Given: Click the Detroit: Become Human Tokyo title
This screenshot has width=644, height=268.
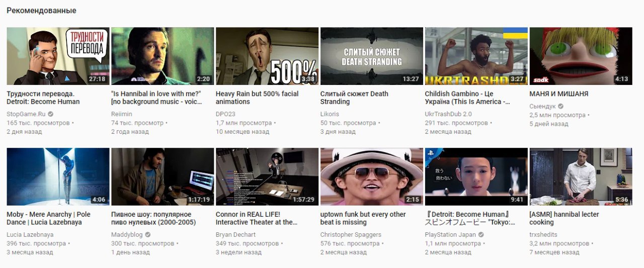Looking at the screenshot, I should click(471, 218).
